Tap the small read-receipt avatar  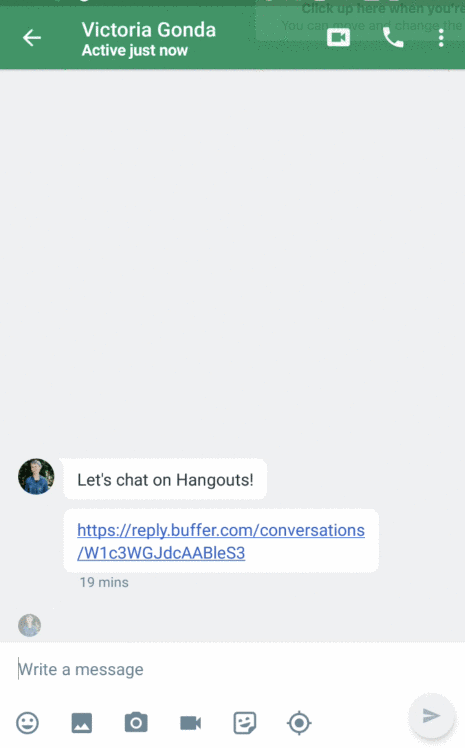(30, 625)
